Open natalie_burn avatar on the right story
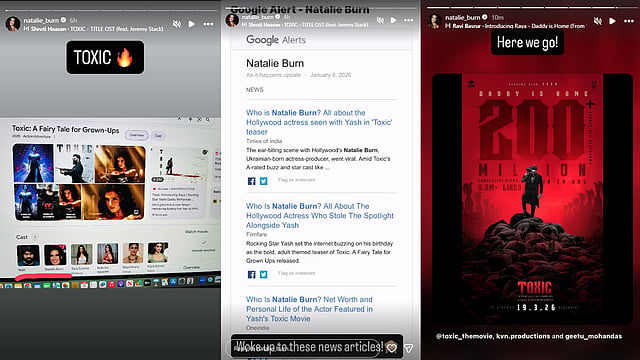The height and width of the screenshot is (360, 640). point(434,20)
